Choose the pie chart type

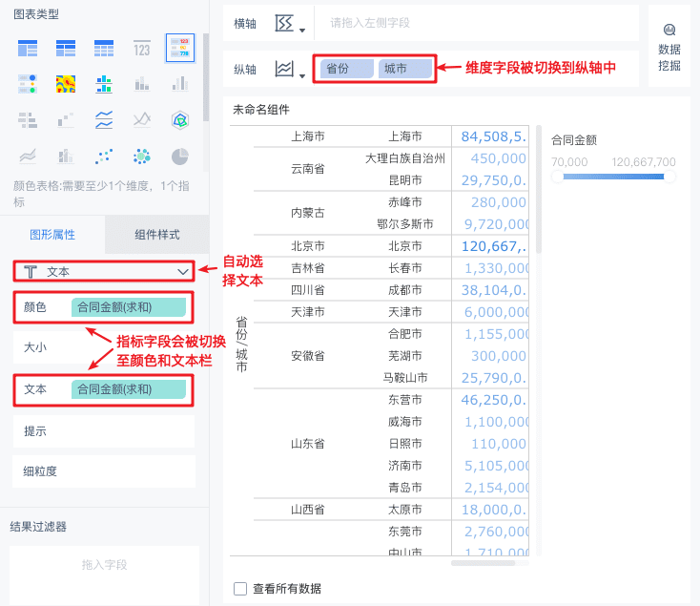(180, 157)
